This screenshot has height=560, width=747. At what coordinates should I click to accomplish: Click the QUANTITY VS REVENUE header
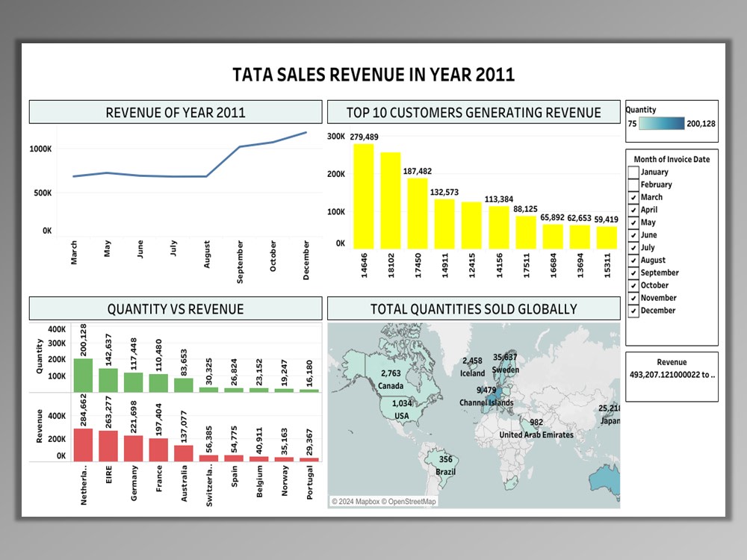(x=176, y=309)
